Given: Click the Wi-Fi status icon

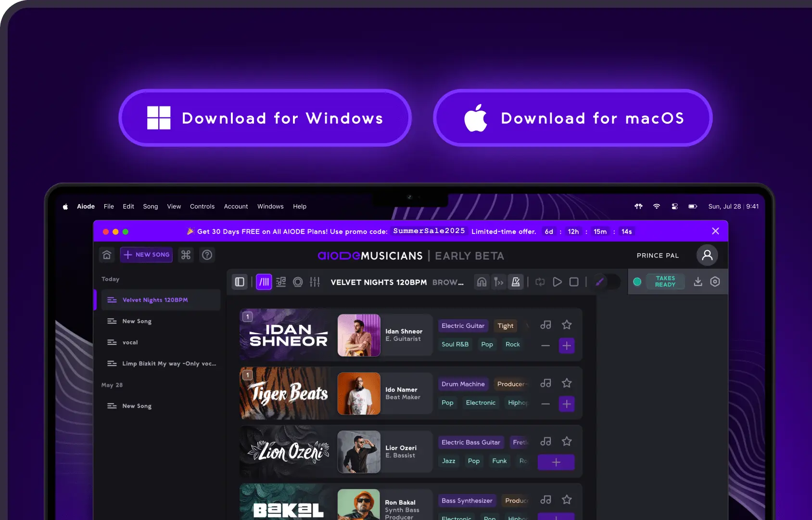Looking at the screenshot, I should tap(657, 206).
